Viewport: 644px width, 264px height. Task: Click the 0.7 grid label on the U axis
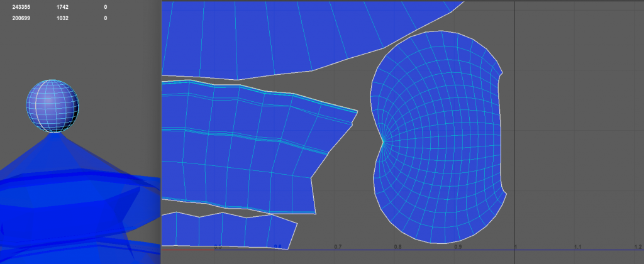click(338, 248)
